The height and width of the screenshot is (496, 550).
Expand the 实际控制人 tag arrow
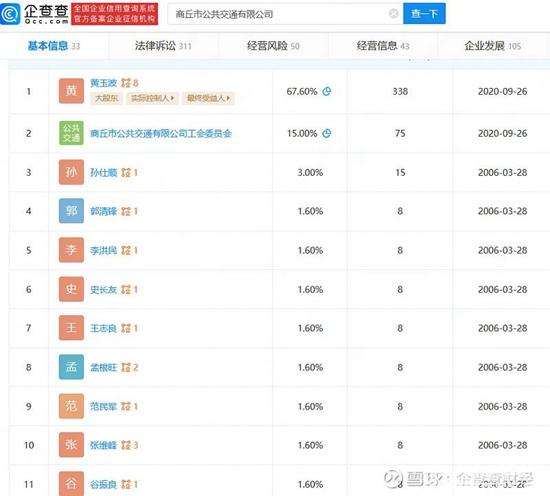click(172, 98)
